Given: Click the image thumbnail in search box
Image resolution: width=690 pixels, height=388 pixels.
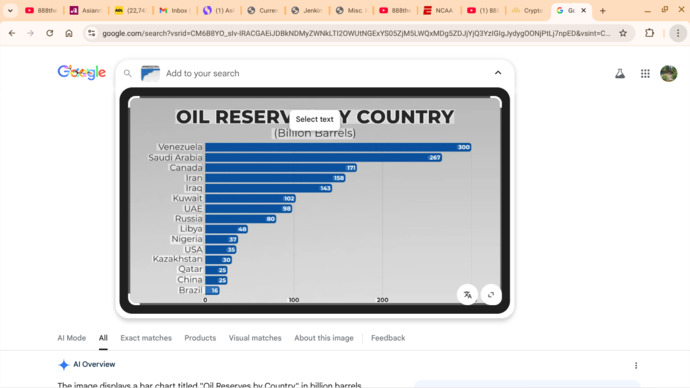Looking at the screenshot, I should click(150, 73).
